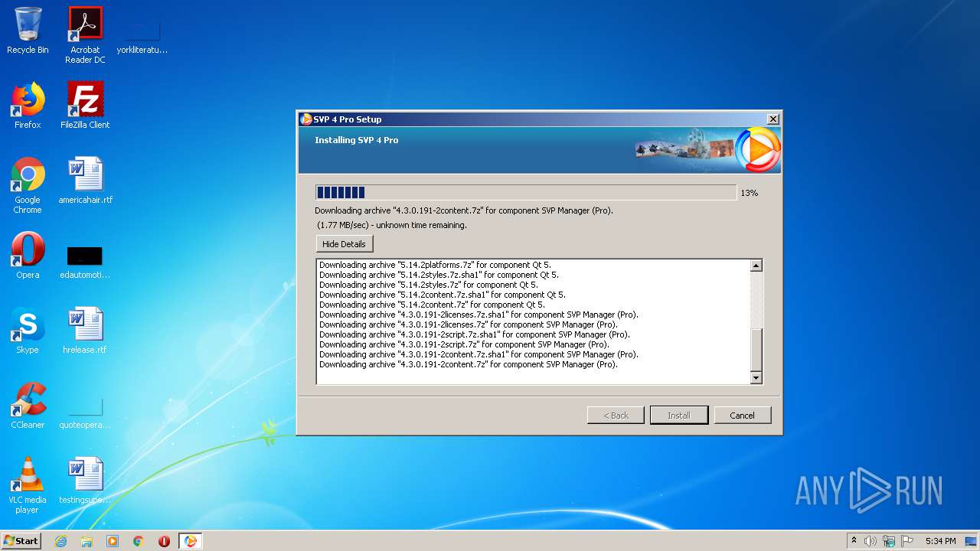
Task: Select log line "5.14.2styles.7z.sha1"
Action: (x=439, y=275)
